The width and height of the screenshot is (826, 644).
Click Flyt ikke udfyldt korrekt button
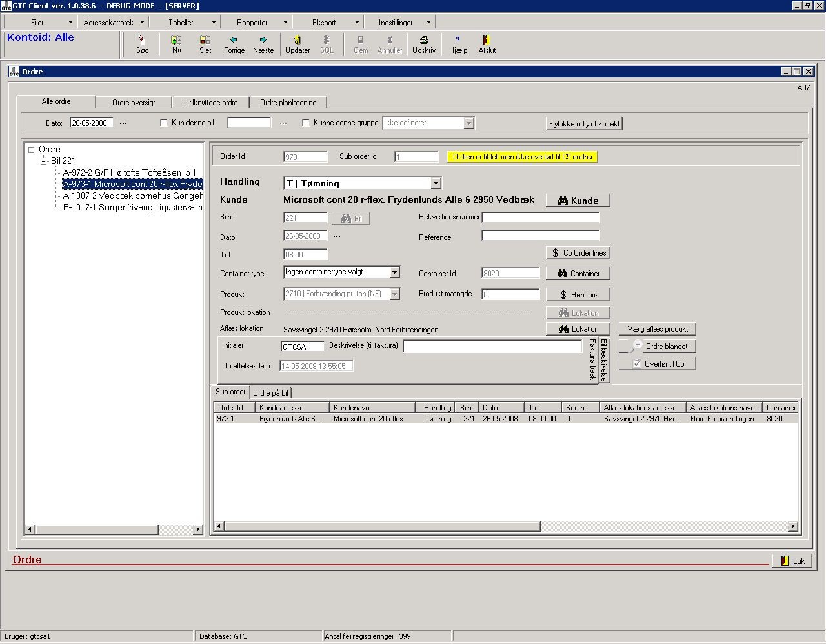(x=584, y=124)
